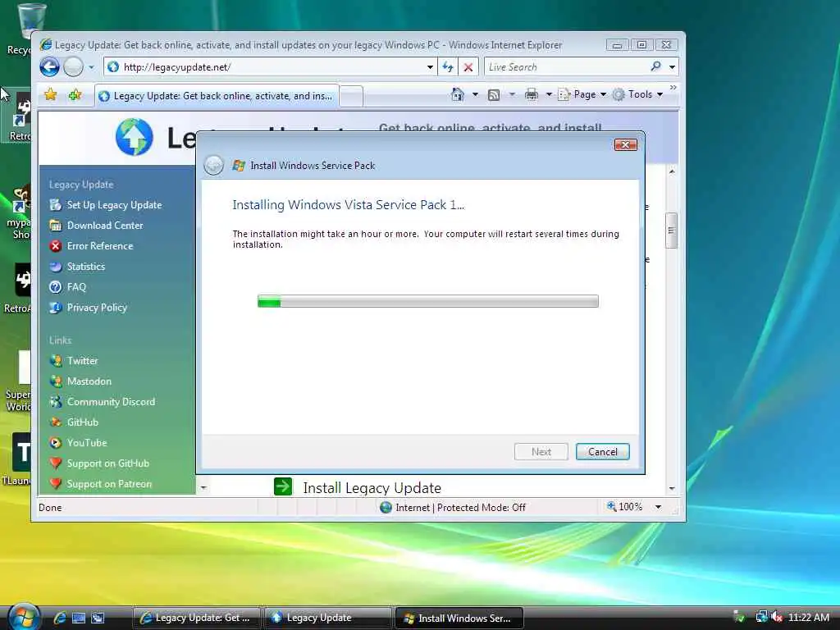
Task: Click the Support on Patreon heart icon
Action: [55, 484]
